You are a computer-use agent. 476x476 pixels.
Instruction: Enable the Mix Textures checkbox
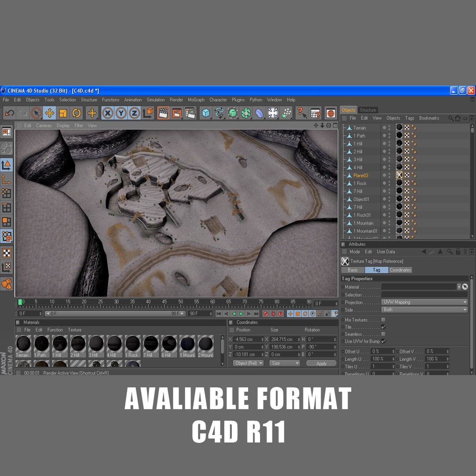click(383, 320)
